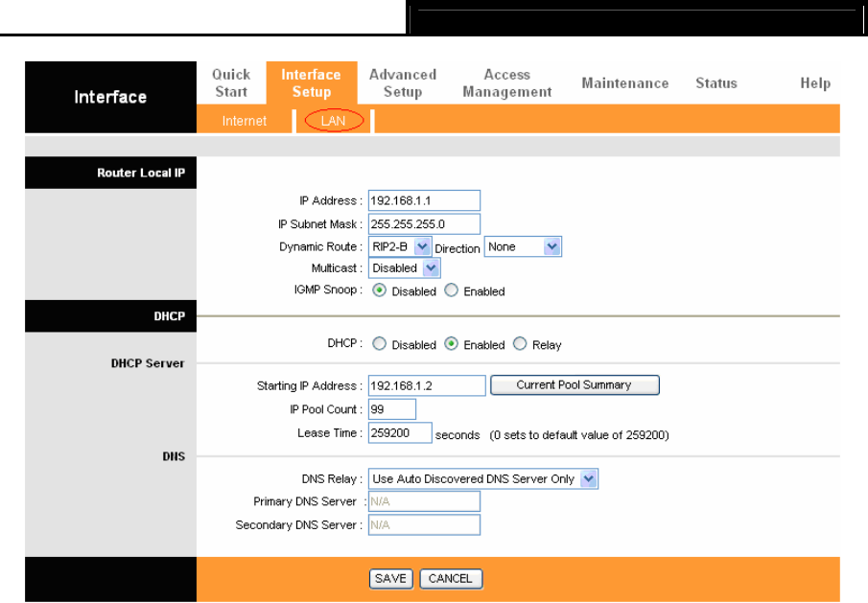Go to the Access Management tab
The height and width of the screenshot is (603, 868).
click(507, 83)
